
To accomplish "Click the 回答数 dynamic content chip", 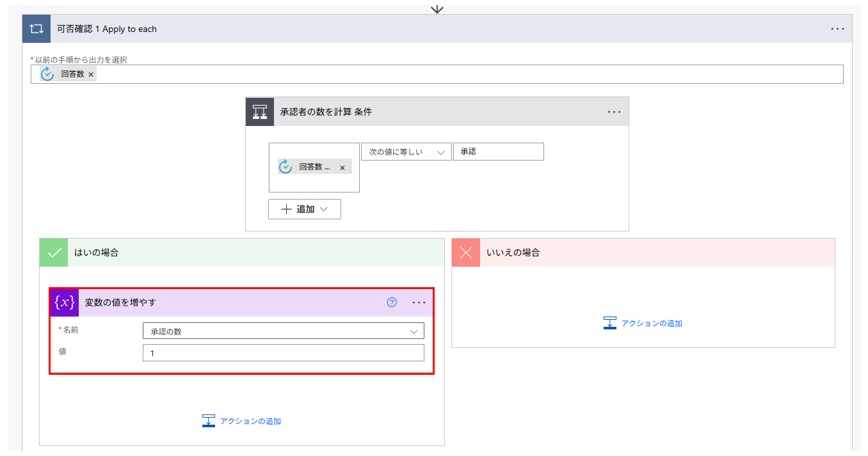I will pos(72,74).
